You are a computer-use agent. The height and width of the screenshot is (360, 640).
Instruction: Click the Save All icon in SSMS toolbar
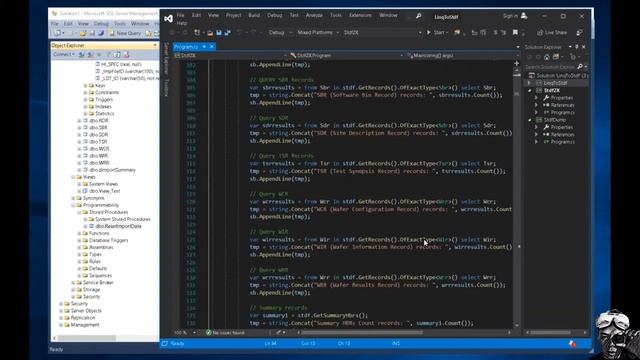point(100,33)
